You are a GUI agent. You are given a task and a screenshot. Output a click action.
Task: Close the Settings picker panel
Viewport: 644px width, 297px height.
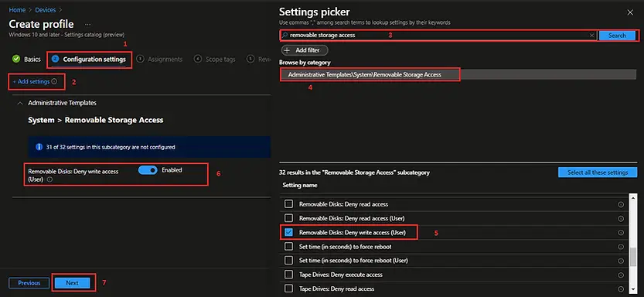click(630, 12)
